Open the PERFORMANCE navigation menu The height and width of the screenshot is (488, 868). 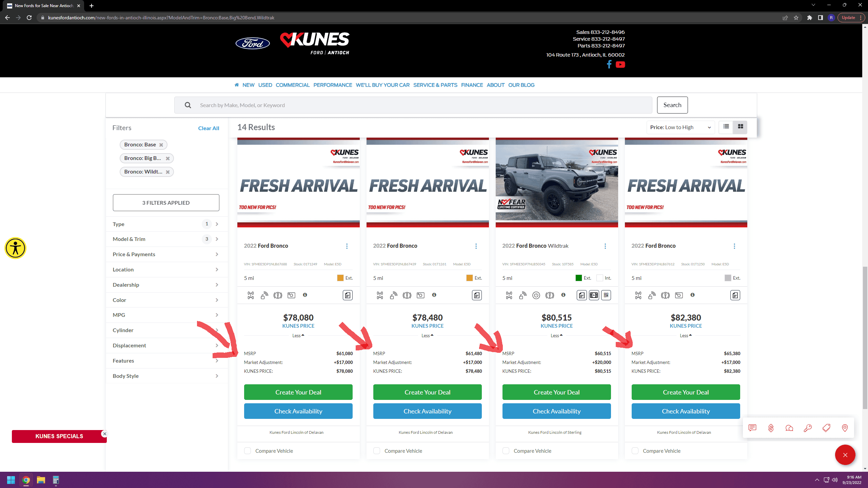(333, 85)
